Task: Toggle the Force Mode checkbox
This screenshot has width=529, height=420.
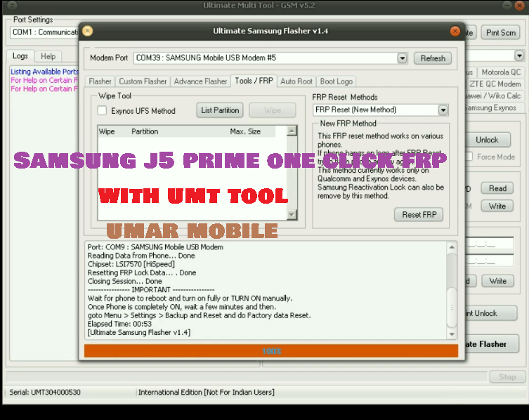Action: [469, 157]
